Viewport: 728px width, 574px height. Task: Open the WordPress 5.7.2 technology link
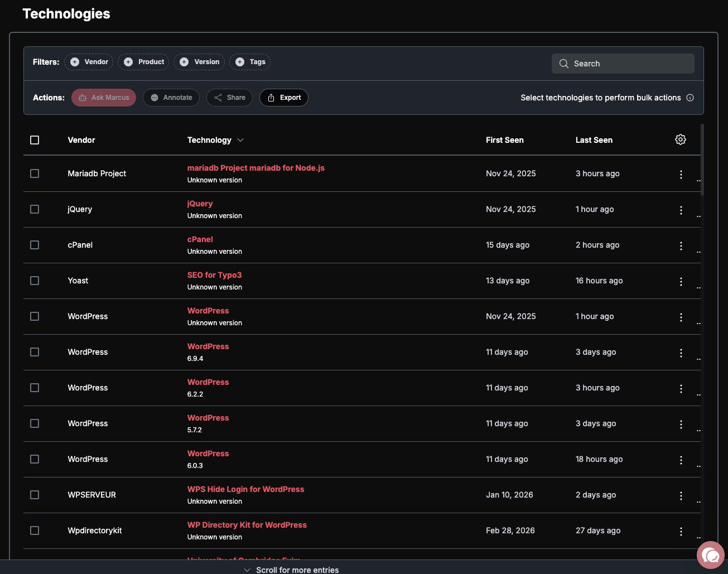(x=208, y=418)
